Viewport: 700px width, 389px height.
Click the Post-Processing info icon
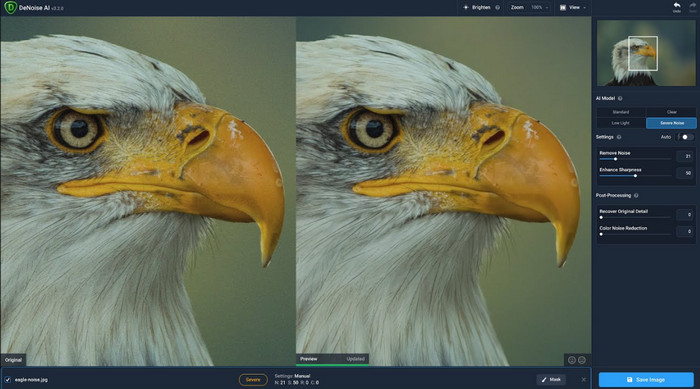636,196
